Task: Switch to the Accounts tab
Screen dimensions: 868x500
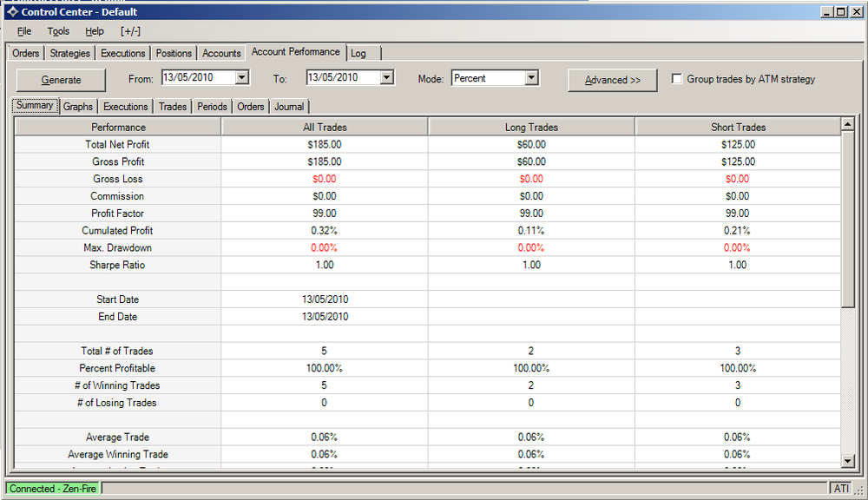Action: (x=221, y=53)
